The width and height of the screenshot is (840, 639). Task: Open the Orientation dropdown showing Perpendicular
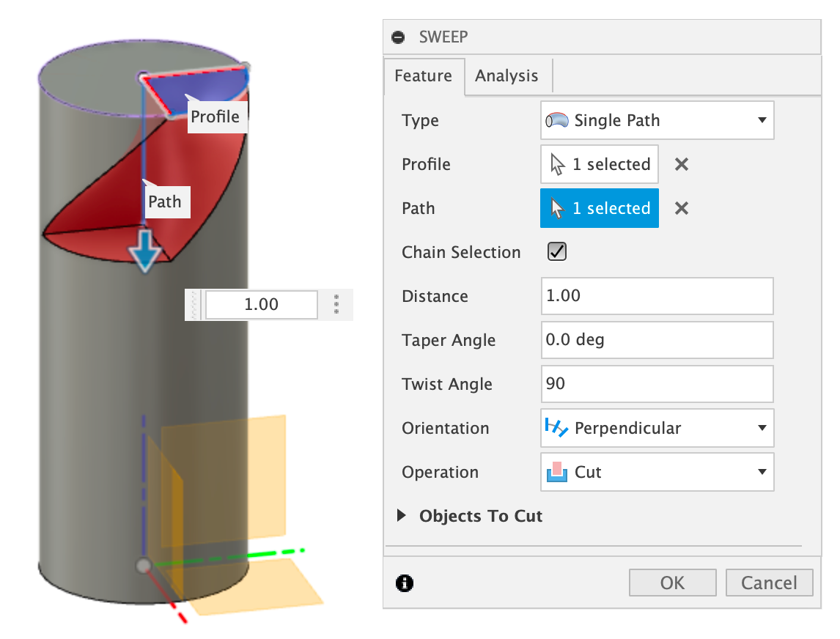pos(657,428)
